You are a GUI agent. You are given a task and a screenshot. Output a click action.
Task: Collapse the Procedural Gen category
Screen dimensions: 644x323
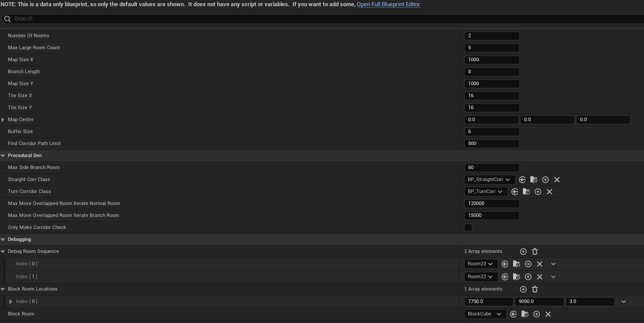pos(3,156)
